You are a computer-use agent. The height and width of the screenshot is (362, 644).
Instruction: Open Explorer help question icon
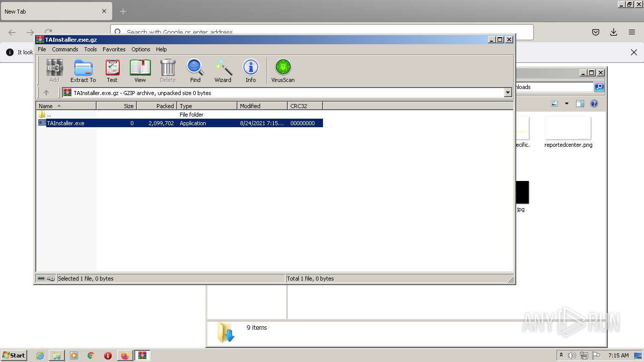click(x=594, y=104)
